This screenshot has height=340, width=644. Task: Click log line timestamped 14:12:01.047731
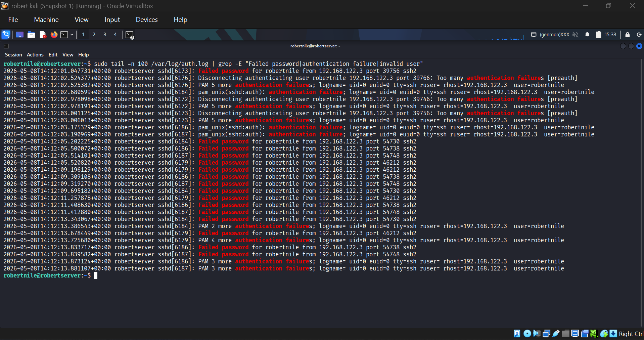[210, 71]
